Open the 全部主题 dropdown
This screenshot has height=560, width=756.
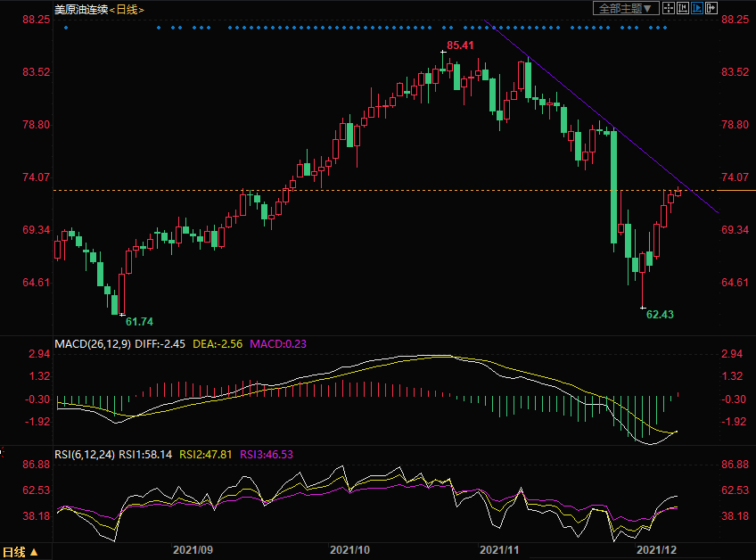coord(626,8)
